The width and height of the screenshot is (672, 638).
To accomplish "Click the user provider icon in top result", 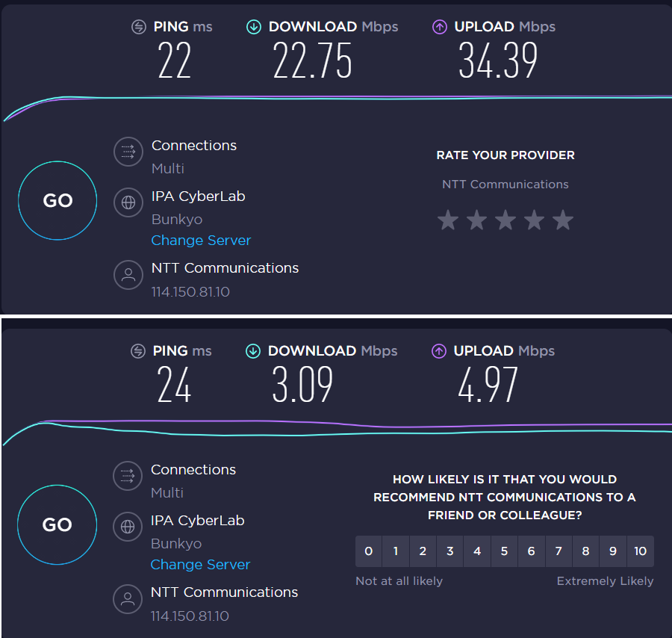I will tap(128, 275).
